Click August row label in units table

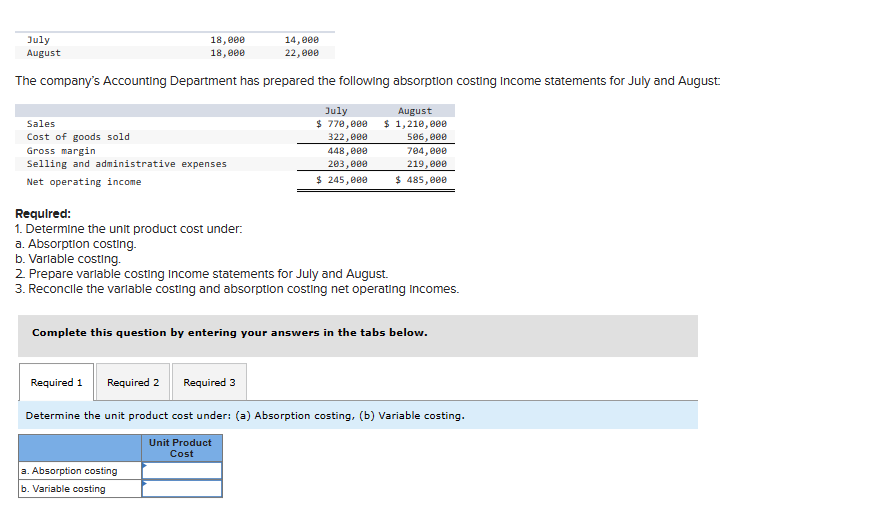tap(44, 53)
